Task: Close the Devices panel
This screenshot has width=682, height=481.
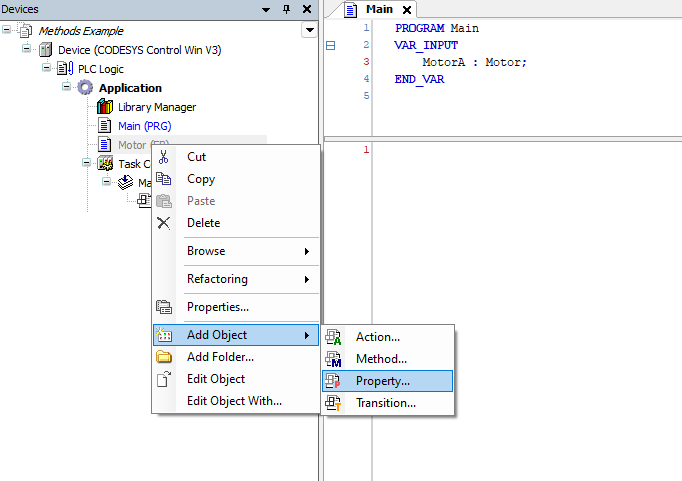Action: coord(307,9)
